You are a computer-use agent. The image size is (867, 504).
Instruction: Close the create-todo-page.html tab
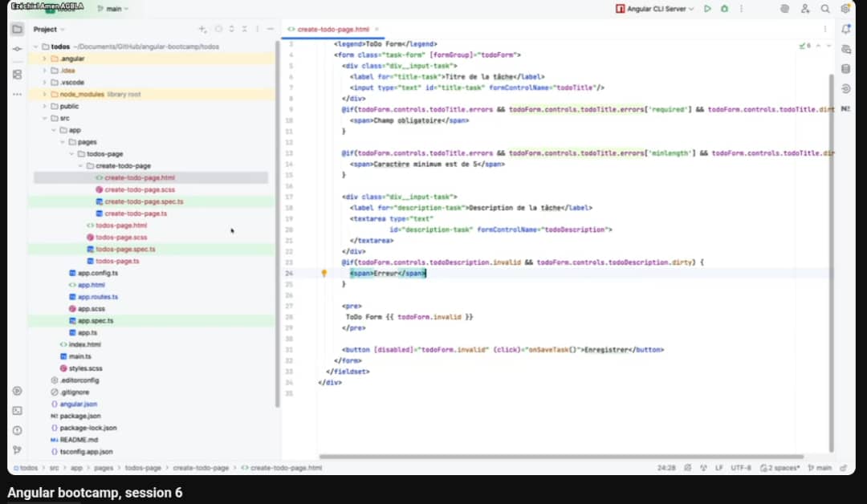377,29
